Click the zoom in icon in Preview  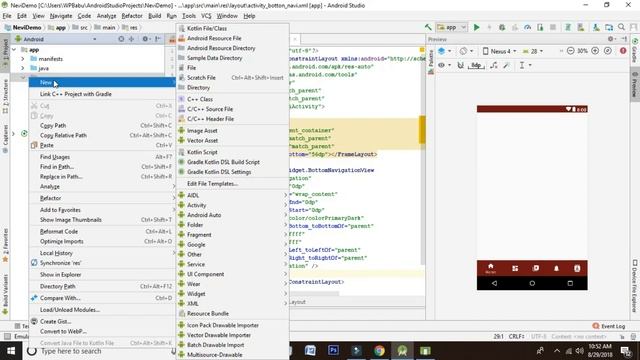click(x=595, y=51)
